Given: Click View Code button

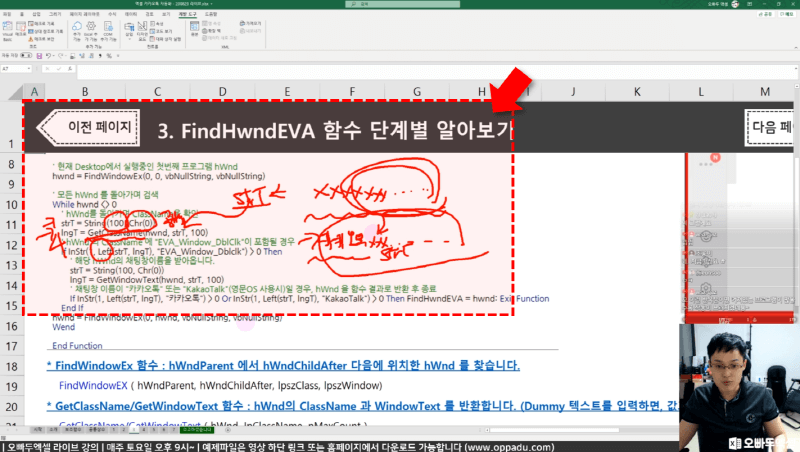Looking at the screenshot, I should 161,31.
